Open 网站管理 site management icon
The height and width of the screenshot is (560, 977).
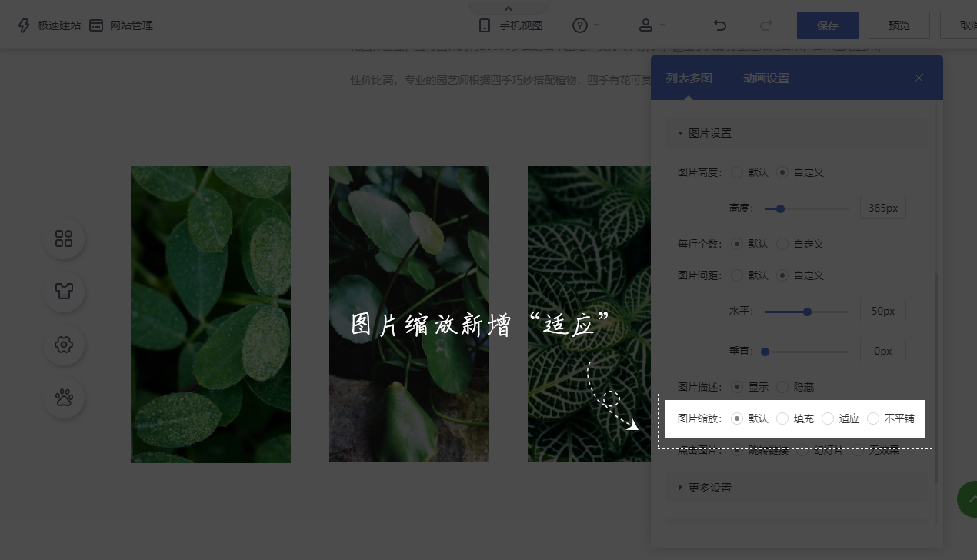(x=96, y=25)
